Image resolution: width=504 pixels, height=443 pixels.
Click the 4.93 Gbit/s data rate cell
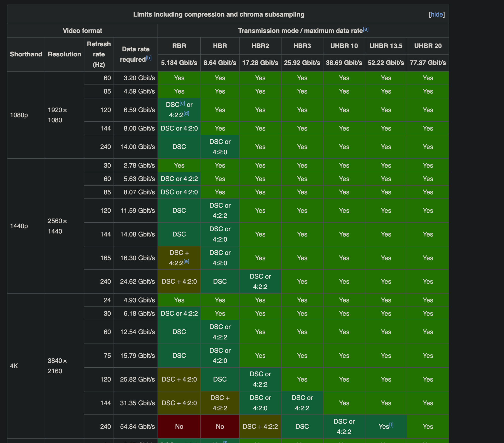coord(136,300)
